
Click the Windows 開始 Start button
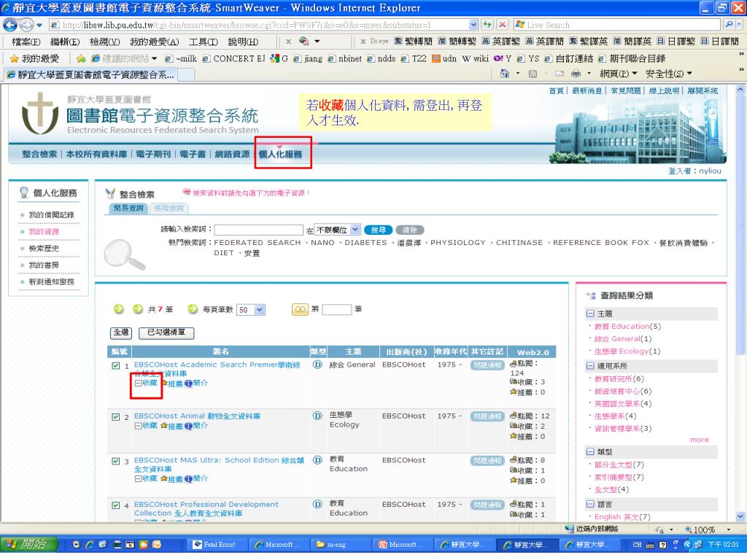pyautogui.click(x=28, y=544)
